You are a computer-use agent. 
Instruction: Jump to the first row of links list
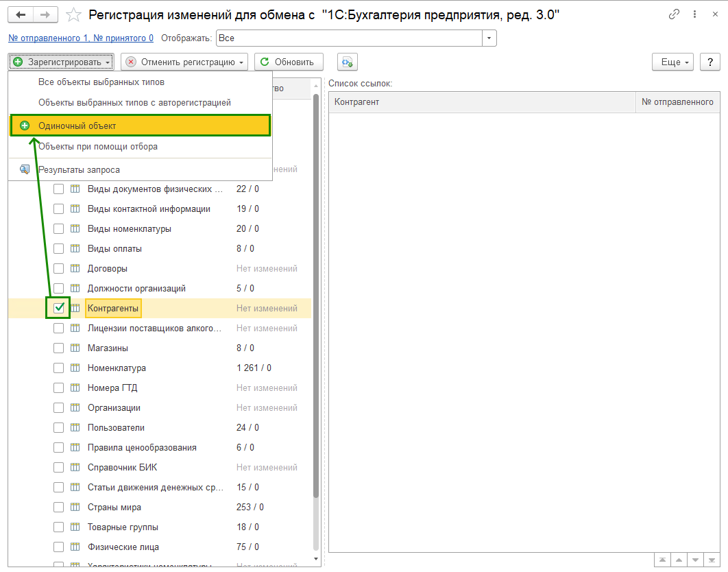[663, 560]
